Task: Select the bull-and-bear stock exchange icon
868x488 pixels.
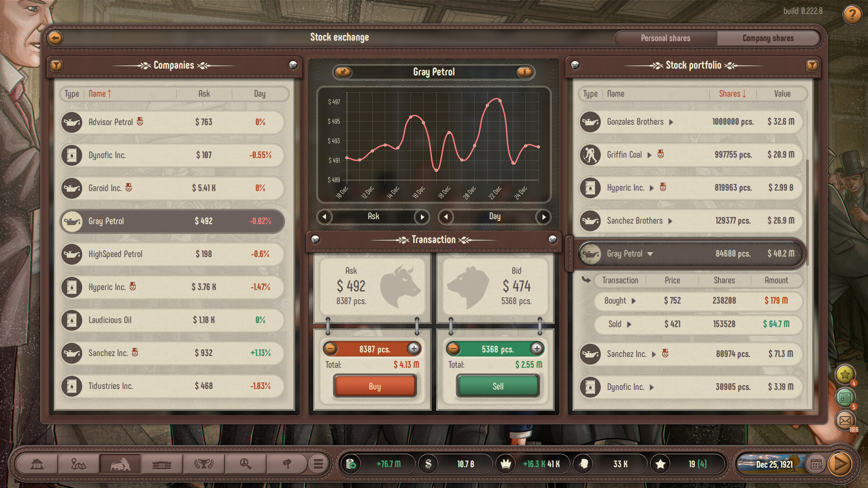Action: coord(120,464)
